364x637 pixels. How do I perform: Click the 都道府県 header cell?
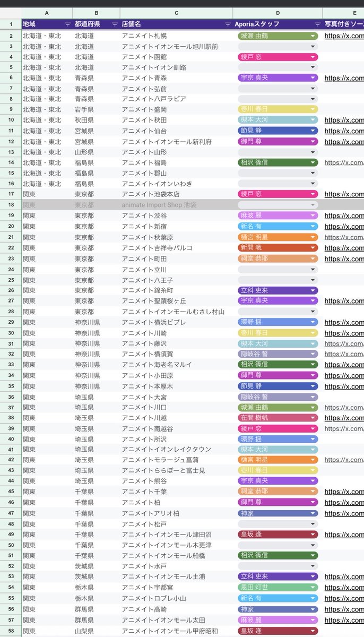97,24
